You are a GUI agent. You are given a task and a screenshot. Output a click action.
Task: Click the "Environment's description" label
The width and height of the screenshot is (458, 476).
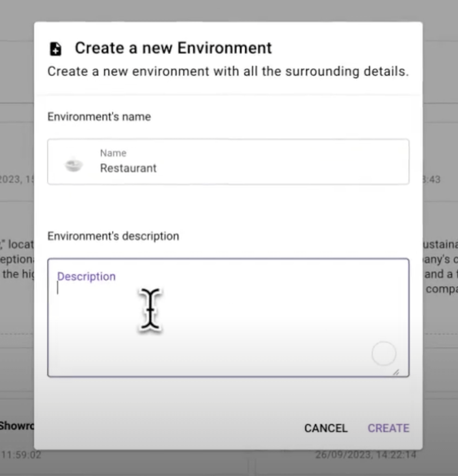(113, 236)
